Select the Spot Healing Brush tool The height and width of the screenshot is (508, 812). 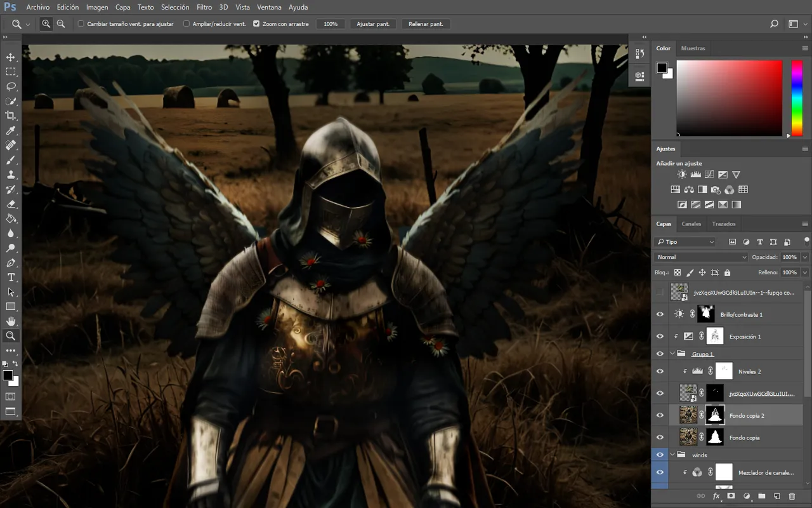pos(11,145)
